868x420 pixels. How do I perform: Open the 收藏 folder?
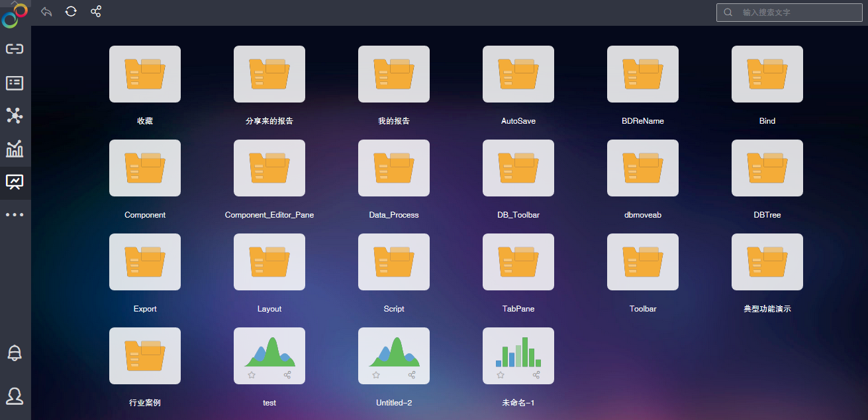(145, 74)
